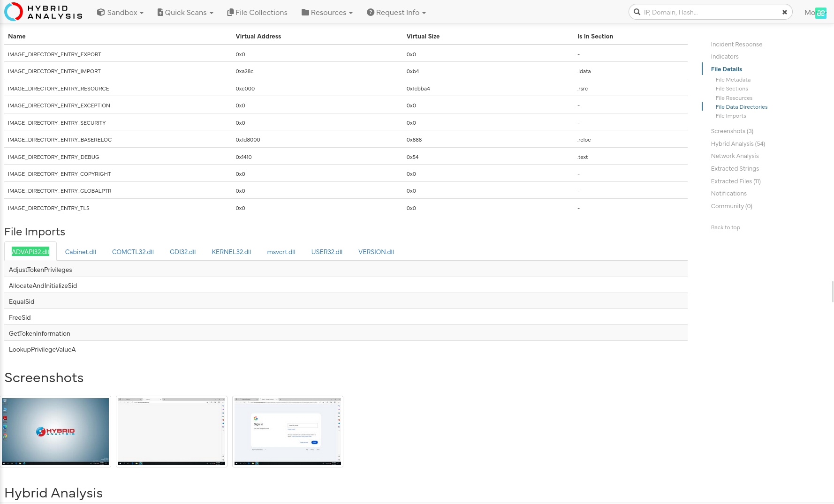This screenshot has width=834, height=504.
Task: Switch to the Cabinet.dll tab
Action: tap(81, 252)
